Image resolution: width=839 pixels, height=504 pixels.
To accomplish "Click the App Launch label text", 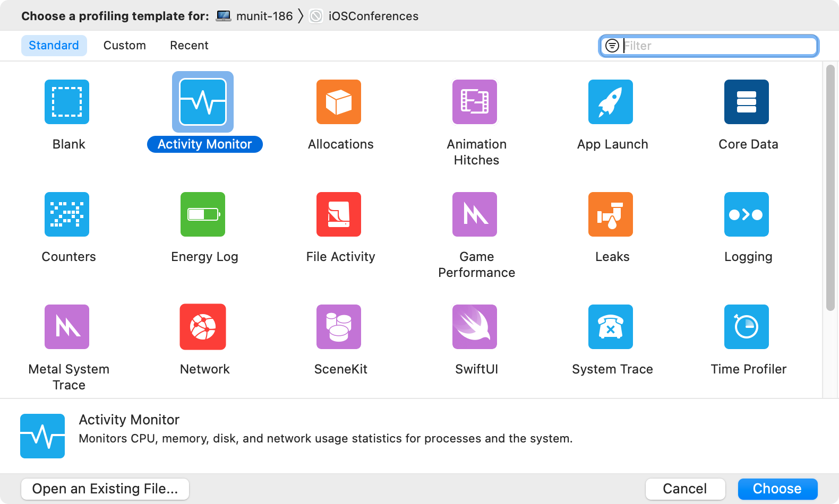I will pyautogui.click(x=613, y=144).
